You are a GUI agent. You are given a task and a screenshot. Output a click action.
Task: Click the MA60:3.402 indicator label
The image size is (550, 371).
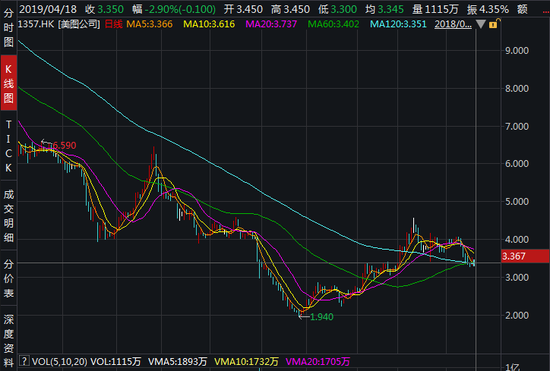click(333, 24)
